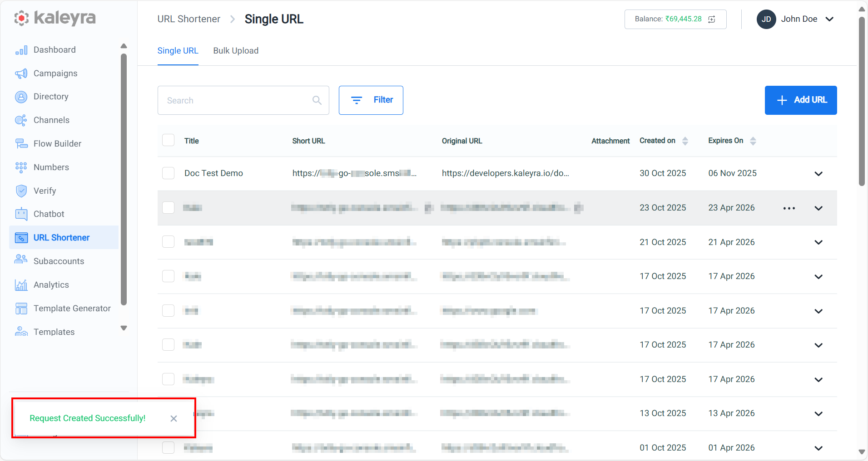Click the Original URL column header
This screenshot has width=868, height=461.
(462, 141)
